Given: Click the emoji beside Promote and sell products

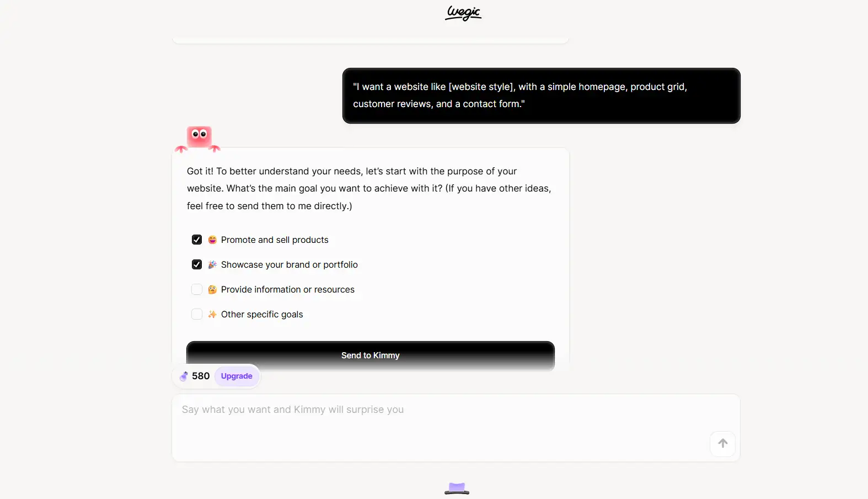Looking at the screenshot, I should pyautogui.click(x=212, y=240).
